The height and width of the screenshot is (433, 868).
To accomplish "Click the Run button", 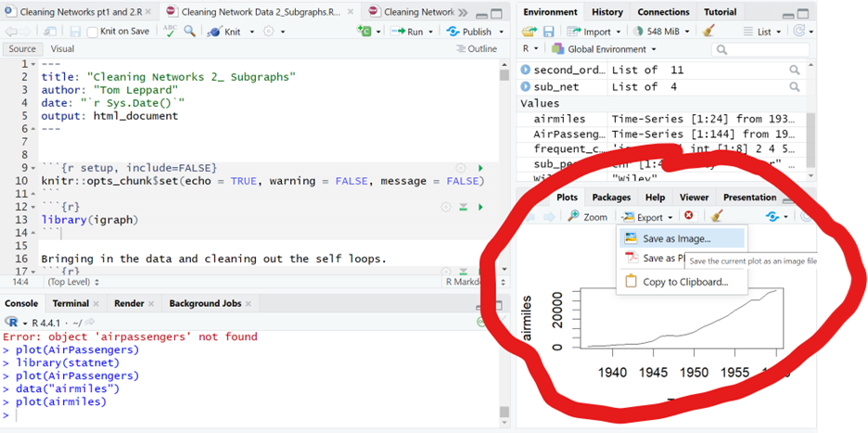I will pos(407,32).
